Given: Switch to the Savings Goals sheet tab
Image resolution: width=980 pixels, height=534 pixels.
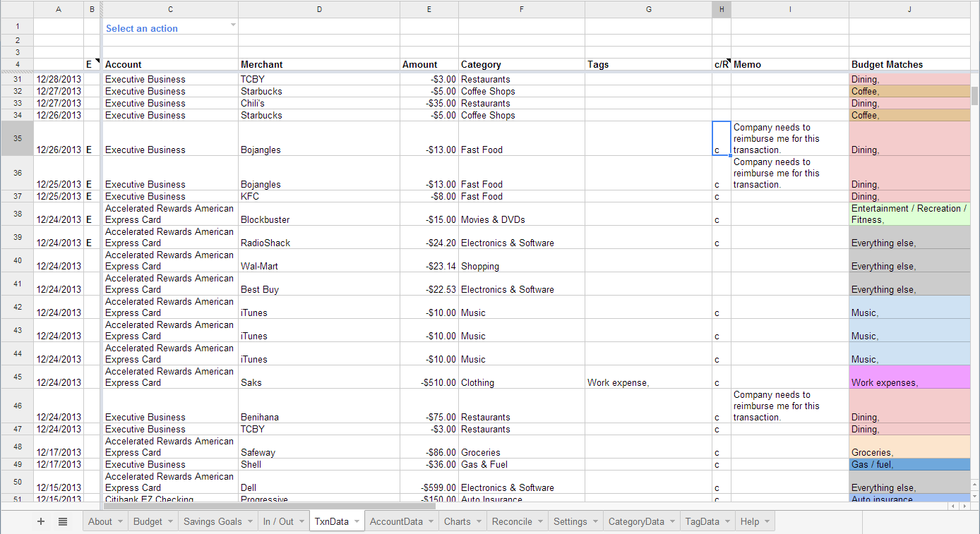Looking at the screenshot, I should (x=213, y=522).
